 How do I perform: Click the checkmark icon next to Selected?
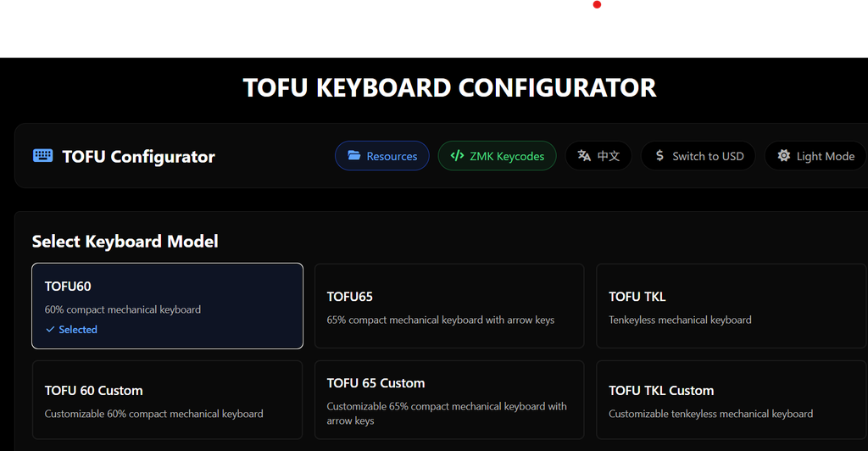click(50, 330)
